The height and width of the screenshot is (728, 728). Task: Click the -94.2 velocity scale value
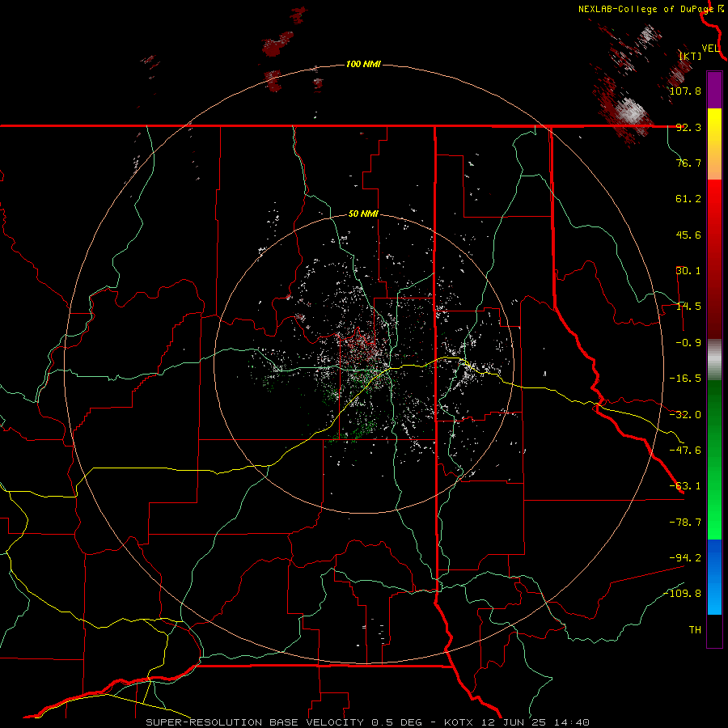685,557
